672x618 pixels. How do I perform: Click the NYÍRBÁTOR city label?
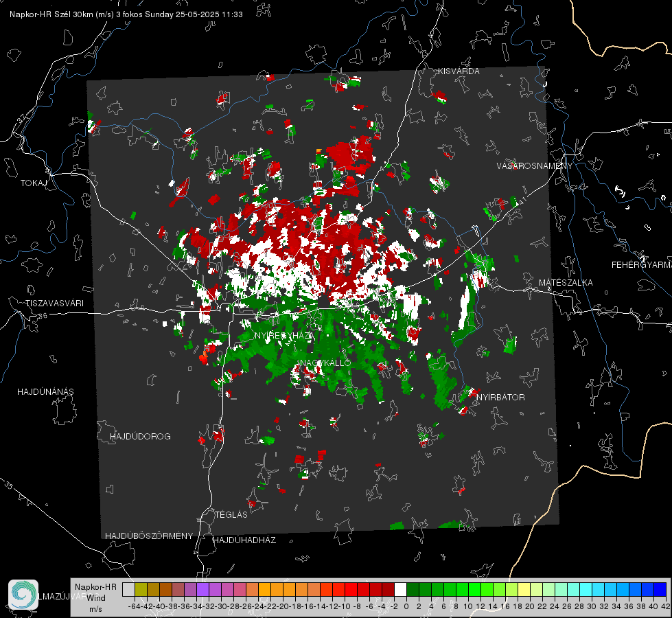(500, 398)
